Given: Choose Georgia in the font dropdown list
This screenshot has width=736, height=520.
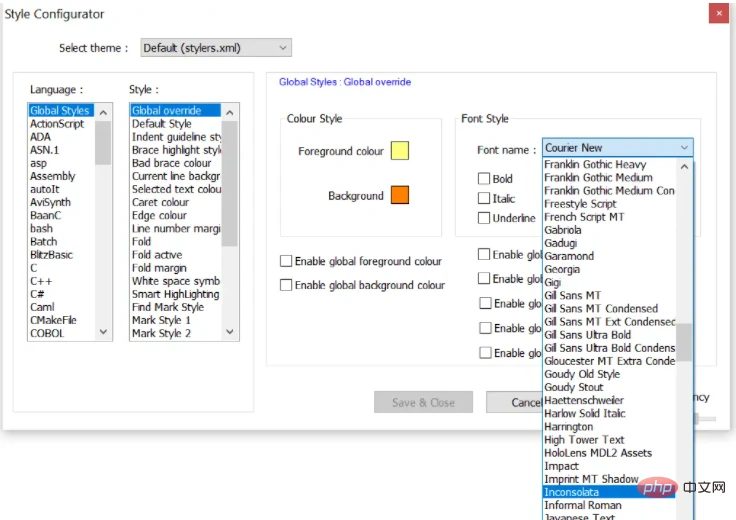Looking at the screenshot, I should coord(562,269).
